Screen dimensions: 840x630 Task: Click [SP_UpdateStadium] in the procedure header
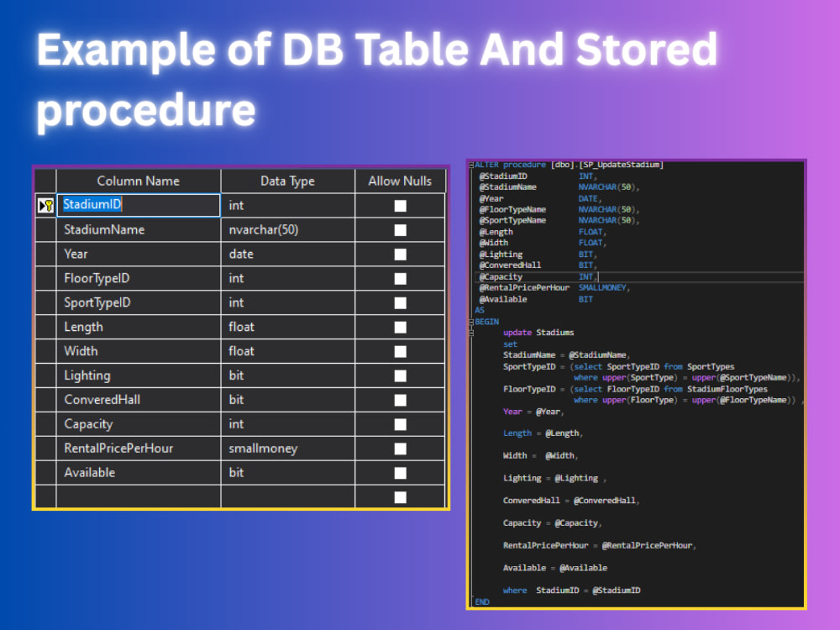point(622,165)
